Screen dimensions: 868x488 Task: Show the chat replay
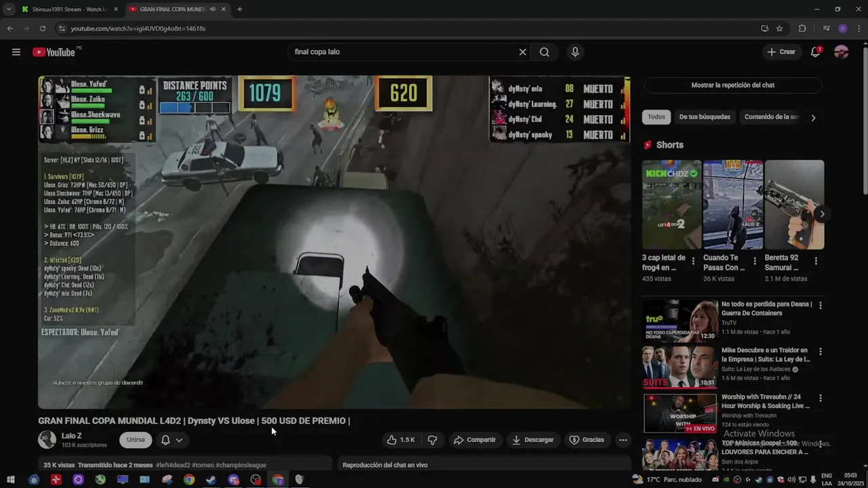732,85
